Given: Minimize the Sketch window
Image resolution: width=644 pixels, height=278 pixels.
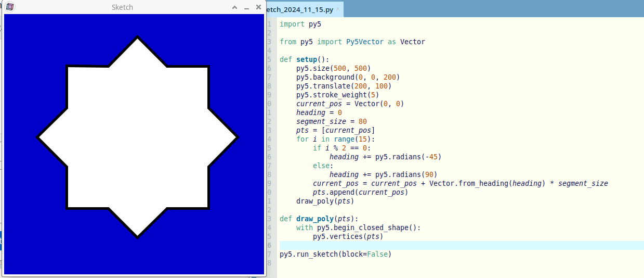Looking at the screenshot, I should click(246, 8).
